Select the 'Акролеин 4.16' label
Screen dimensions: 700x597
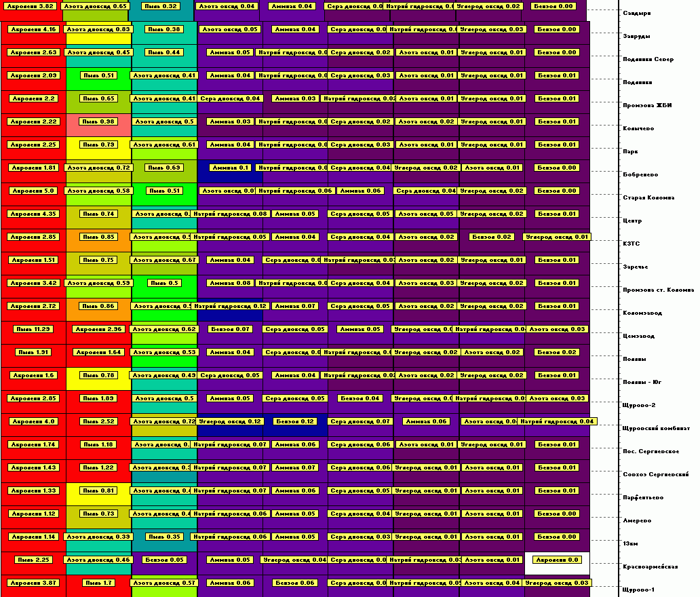33,29
